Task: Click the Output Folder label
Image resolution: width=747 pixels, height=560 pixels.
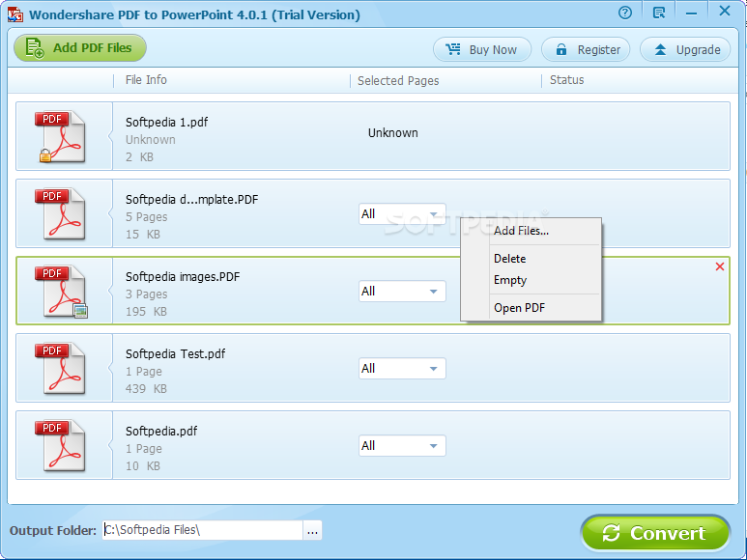Action: [x=53, y=530]
